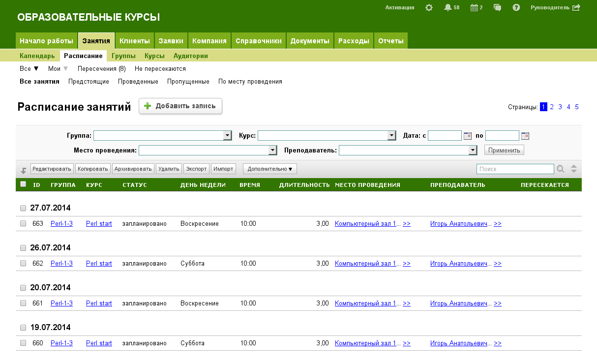Click the Добавить запись button
Image resolution: width=597 pixels, height=364 pixels.
pyautogui.click(x=180, y=106)
